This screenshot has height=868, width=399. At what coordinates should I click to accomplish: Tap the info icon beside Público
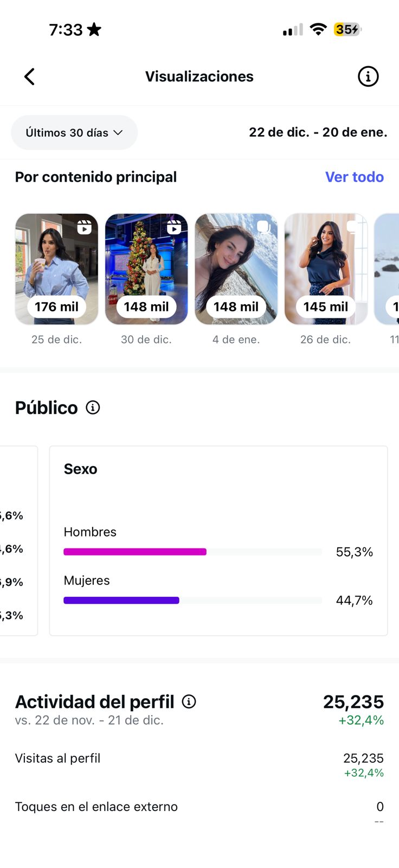(x=93, y=407)
